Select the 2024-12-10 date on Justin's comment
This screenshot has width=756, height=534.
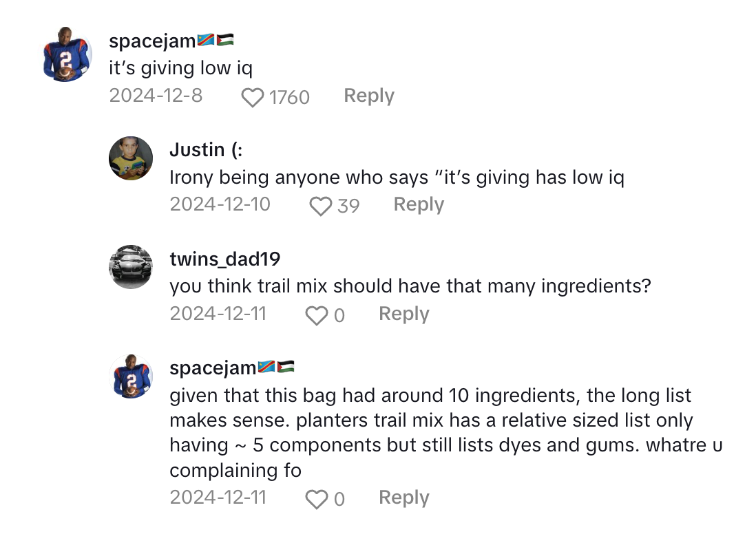point(220,204)
